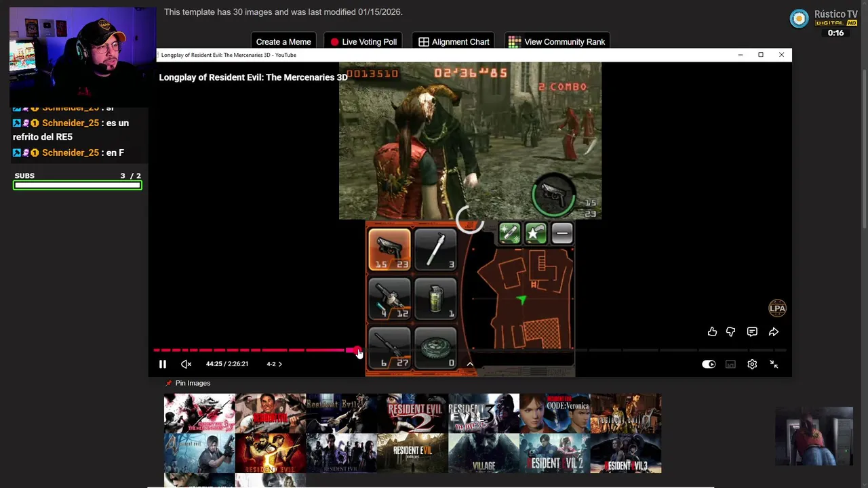Click the star icon above minimap
This screenshot has width=868, height=488.
pyautogui.click(x=535, y=233)
